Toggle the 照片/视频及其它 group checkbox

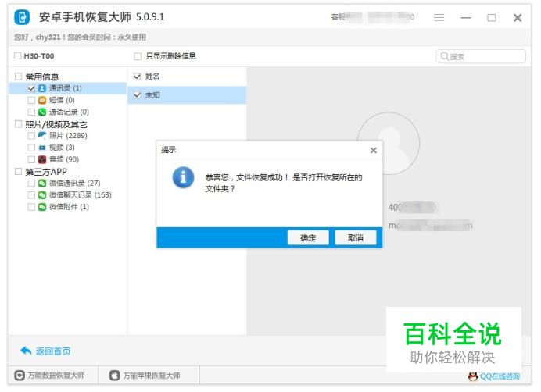(19, 124)
